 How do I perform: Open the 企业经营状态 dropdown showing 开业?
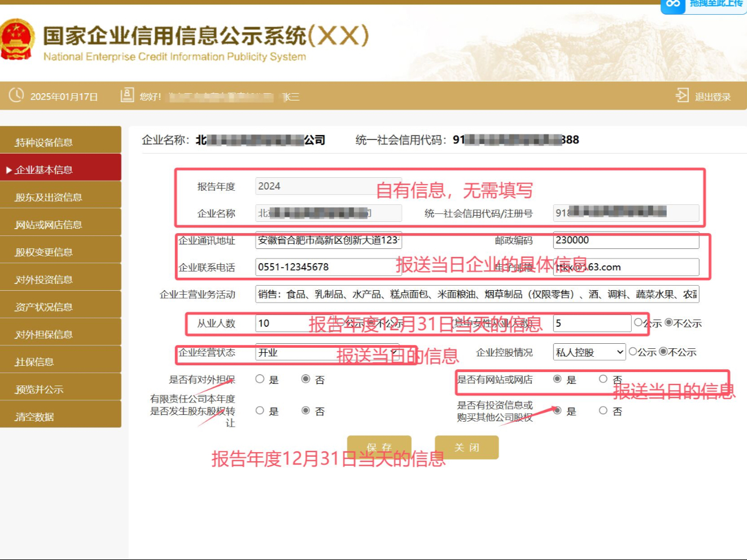[x=327, y=352]
